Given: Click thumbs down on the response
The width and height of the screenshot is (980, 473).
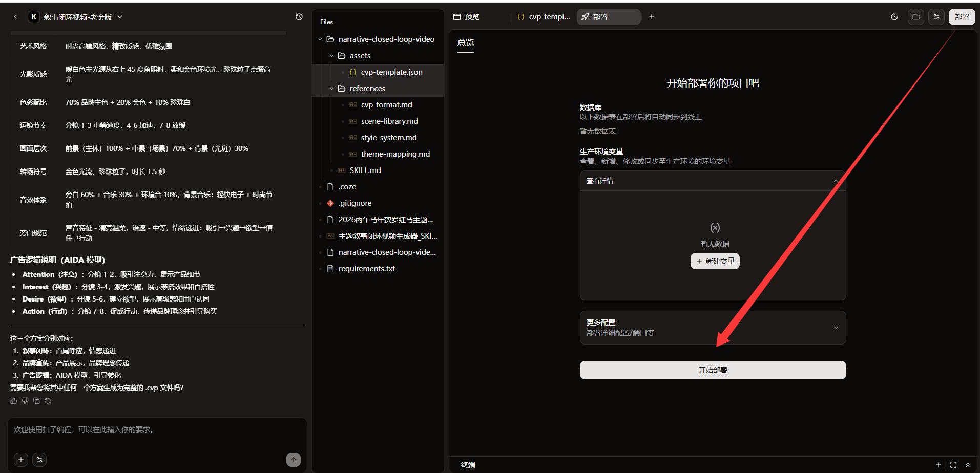Looking at the screenshot, I should [x=25, y=401].
